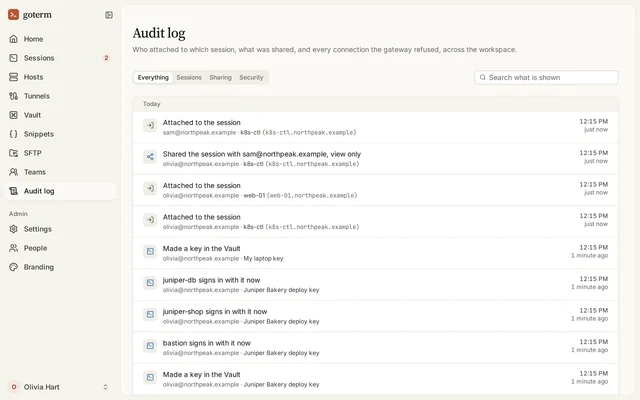The height and width of the screenshot is (400, 640).
Task: Collapse the sidebar with the panel icon
Action: tap(109, 15)
